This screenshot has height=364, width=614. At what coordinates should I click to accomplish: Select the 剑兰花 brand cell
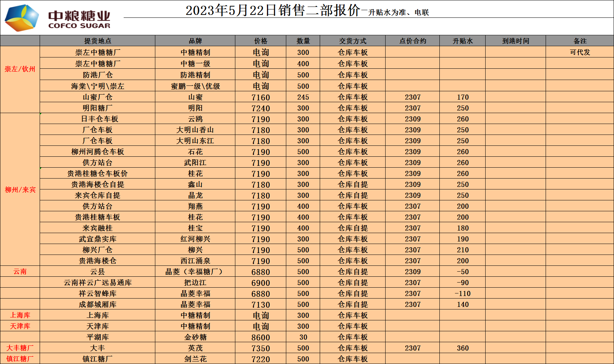tap(195, 359)
